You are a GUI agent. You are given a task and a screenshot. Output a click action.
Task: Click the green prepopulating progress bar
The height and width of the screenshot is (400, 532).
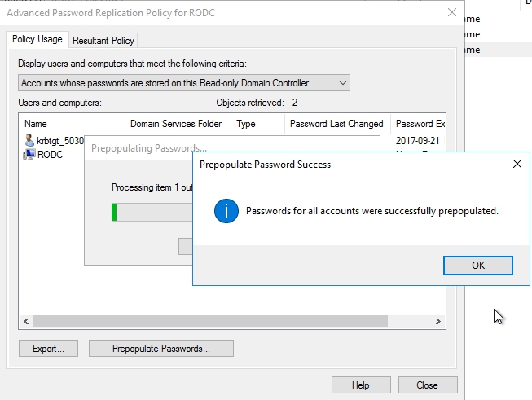(115, 213)
